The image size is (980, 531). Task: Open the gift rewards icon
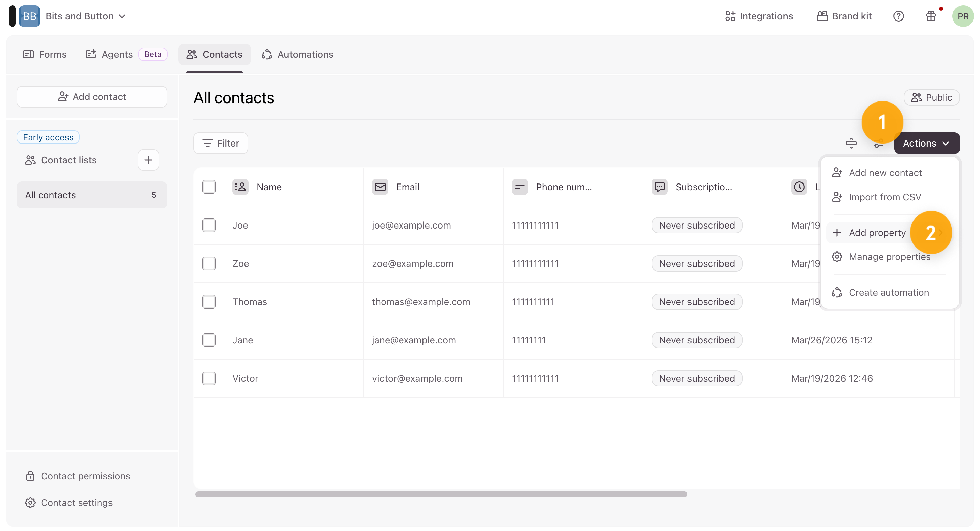pos(931,16)
